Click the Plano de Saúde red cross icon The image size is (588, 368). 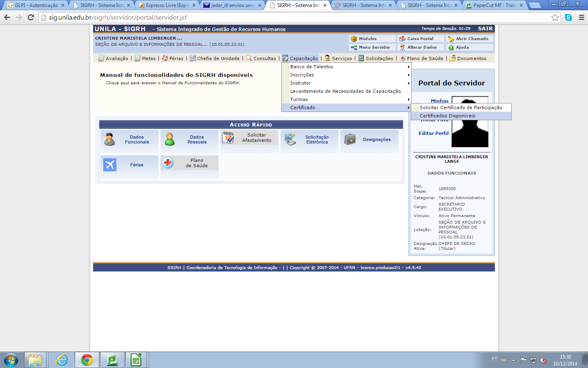[x=168, y=163]
